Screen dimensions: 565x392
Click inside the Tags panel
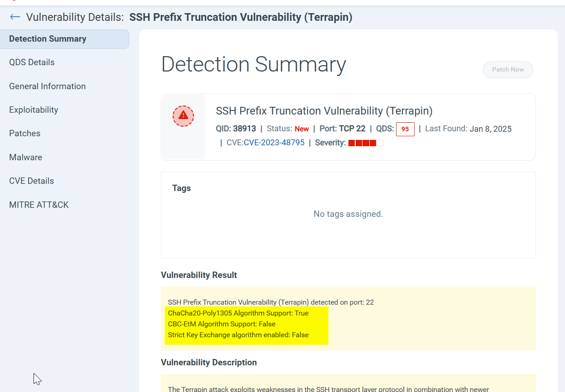(x=348, y=214)
